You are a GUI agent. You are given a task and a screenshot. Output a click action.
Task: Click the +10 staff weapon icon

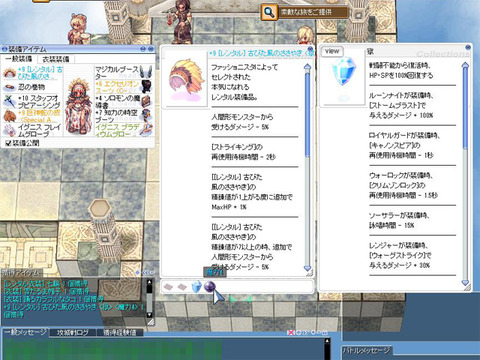10,101
